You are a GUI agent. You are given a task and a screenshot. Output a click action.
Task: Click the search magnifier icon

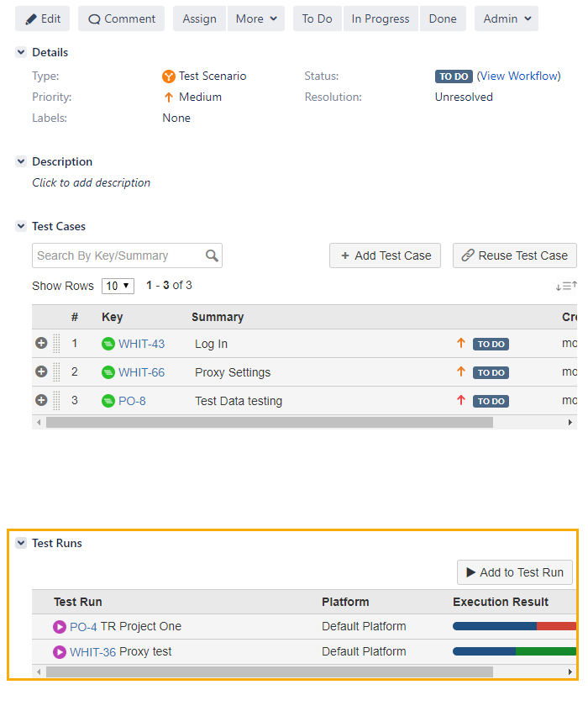point(212,255)
